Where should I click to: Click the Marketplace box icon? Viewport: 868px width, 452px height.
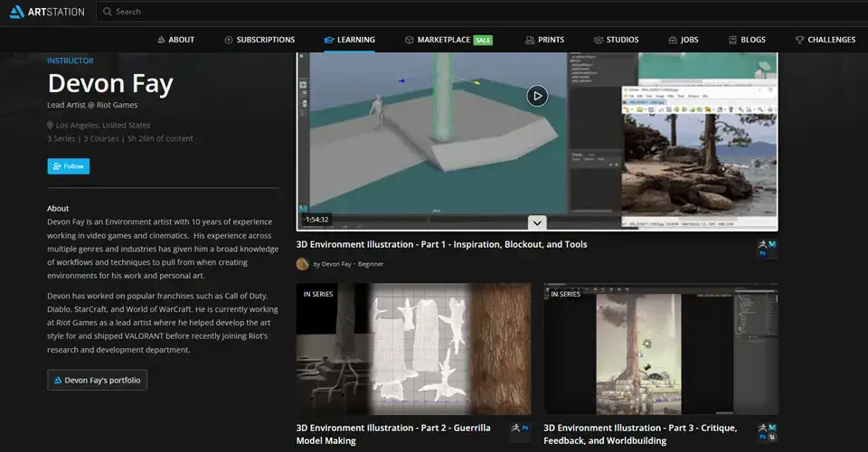[x=409, y=40]
